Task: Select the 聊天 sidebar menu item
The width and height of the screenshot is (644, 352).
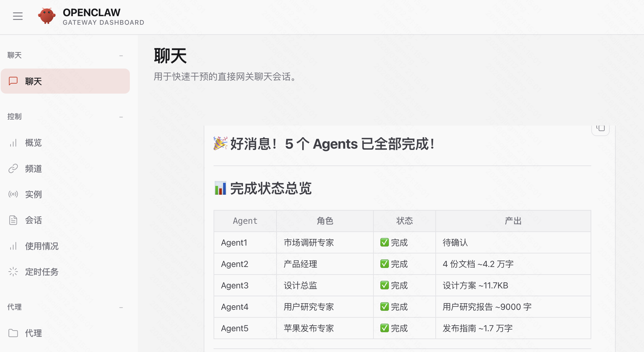Action: click(x=65, y=81)
